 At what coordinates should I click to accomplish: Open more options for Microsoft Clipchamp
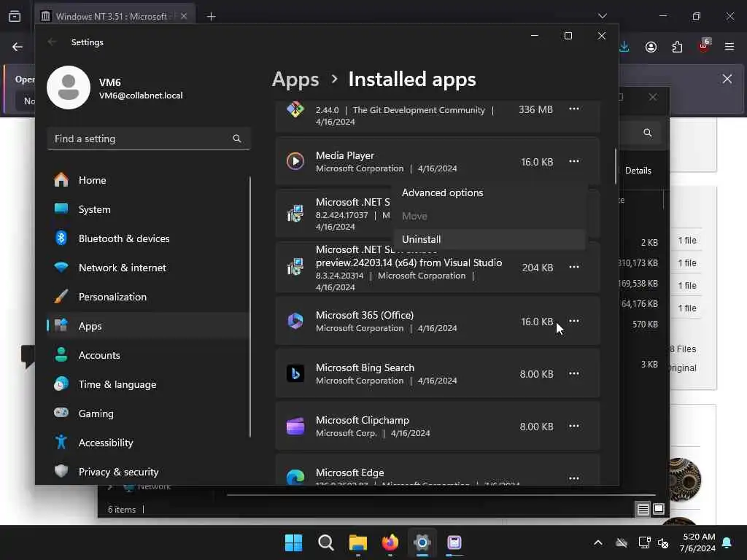click(x=574, y=426)
